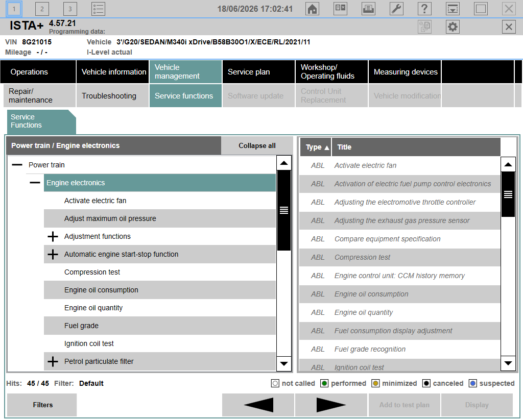This screenshot has height=420, width=523.
Task: Open the Troubleshooting sub-tab
Action: [x=113, y=95]
